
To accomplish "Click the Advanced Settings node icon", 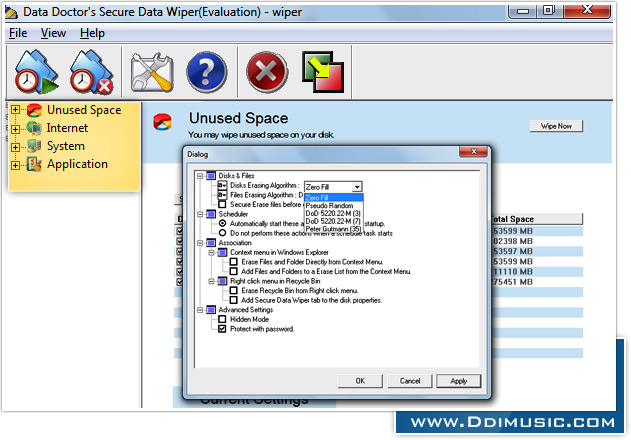I will point(211,310).
